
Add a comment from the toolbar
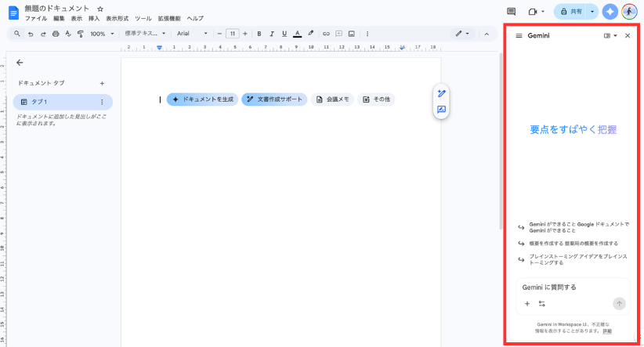pyautogui.click(x=338, y=34)
